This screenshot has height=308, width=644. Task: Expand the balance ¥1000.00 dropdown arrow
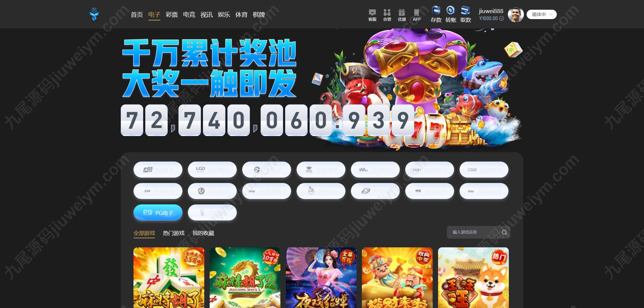501,18
